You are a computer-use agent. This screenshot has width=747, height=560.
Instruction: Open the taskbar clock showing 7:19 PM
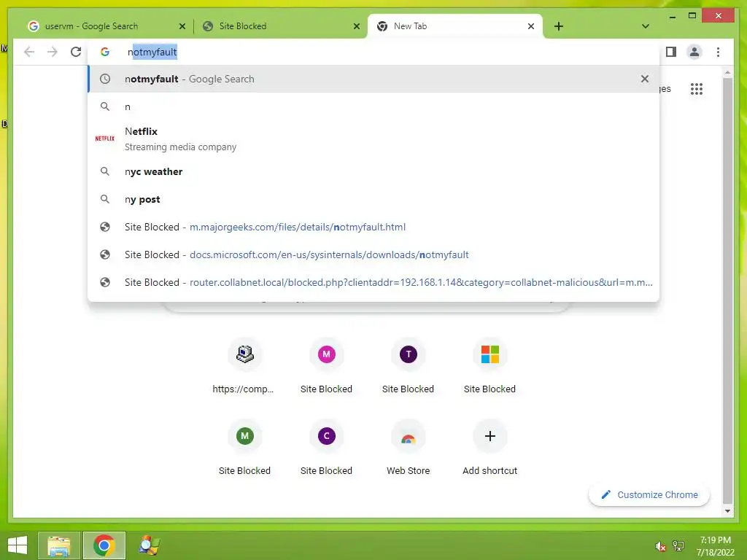coord(715,546)
